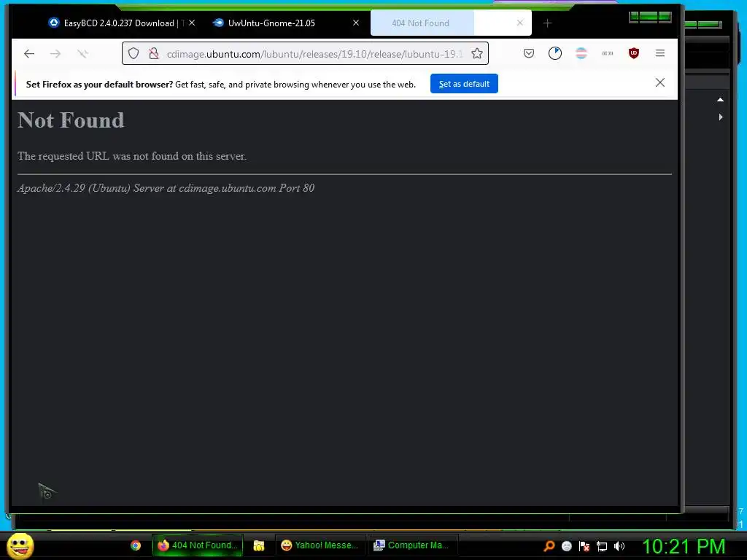Go back to the previous page
This screenshot has width=747, height=560.
(29, 54)
